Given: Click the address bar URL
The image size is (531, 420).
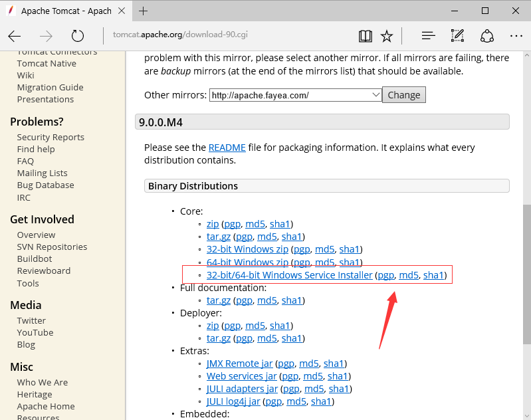Looking at the screenshot, I should (180, 35).
